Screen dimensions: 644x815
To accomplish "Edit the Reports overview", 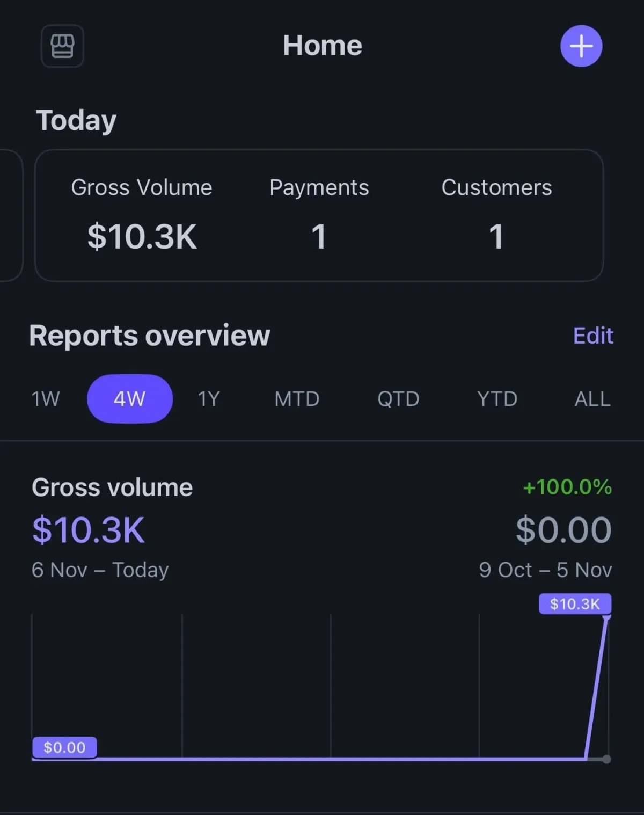I will click(x=592, y=336).
